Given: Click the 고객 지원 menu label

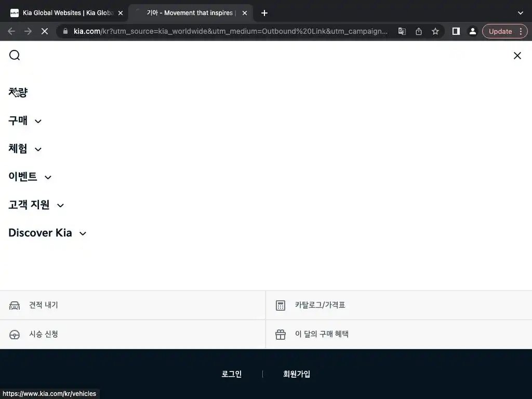Looking at the screenshot, I should point(29,205).
